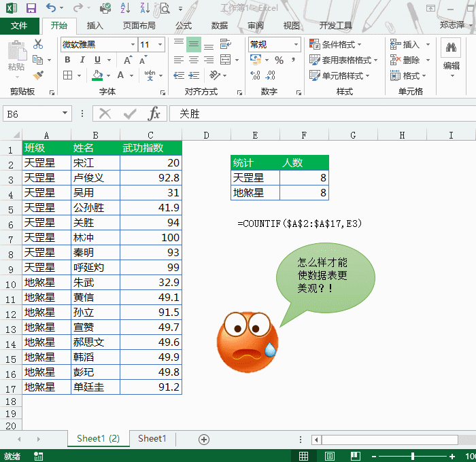Add a new sheet with plus icon
The width and height of the screenshot is (476, 462).
[203, 439]
